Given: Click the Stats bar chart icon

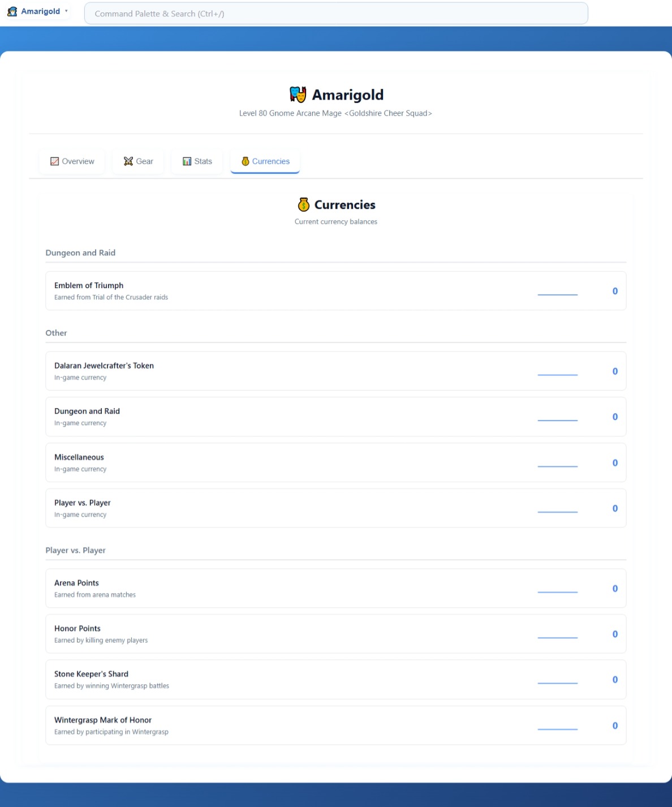Looking at the screenshot, I should point(187,161).
